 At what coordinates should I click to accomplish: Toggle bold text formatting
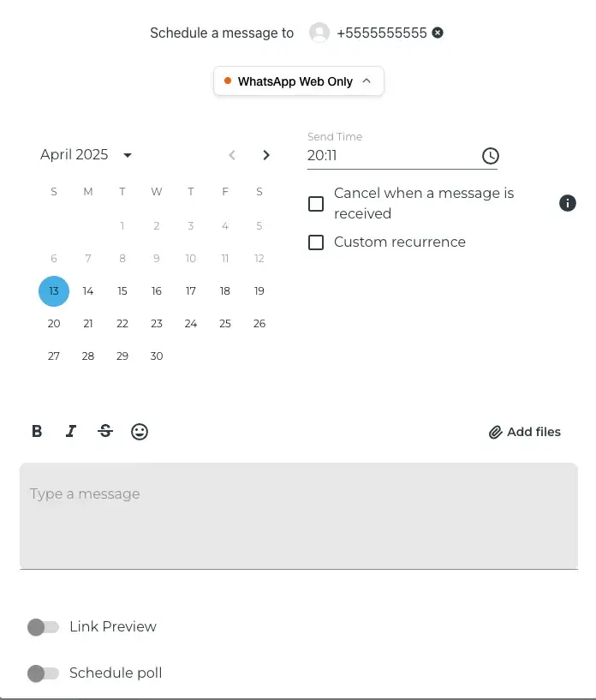[37, 431]
